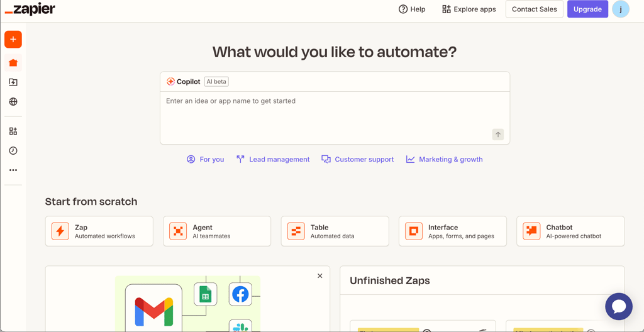Open the user avatar "j" menu
Screen dimensions: 644x332
(x=621, y=9)
